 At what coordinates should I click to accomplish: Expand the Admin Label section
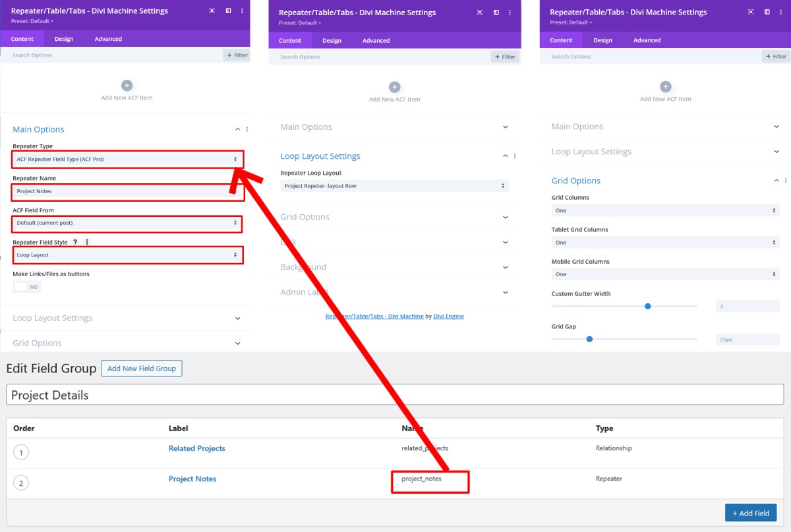coord(394,292)
